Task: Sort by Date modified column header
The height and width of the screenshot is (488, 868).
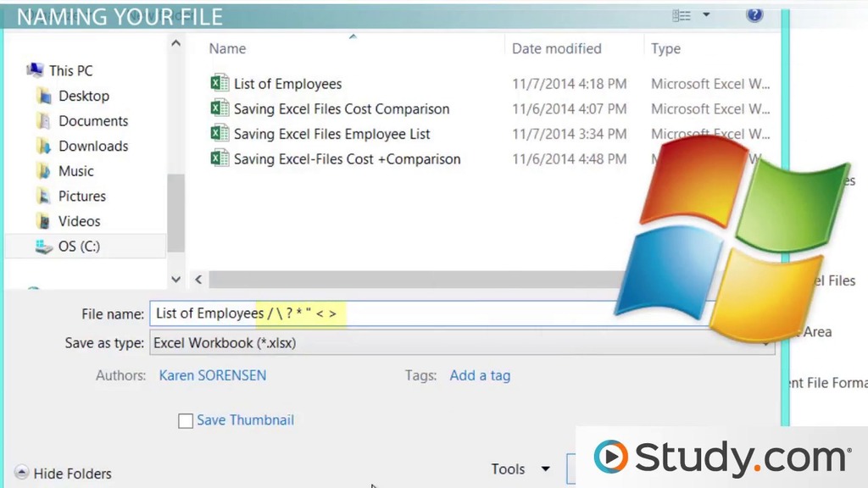Action: point(556,49)
